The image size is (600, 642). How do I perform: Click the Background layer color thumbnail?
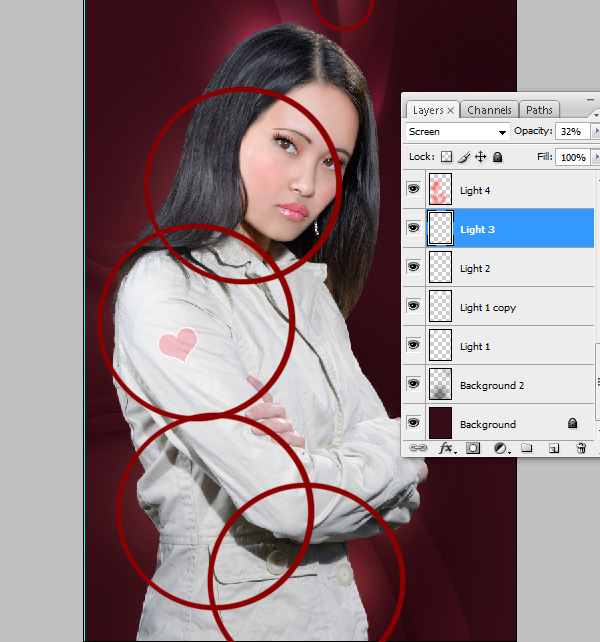click(440, 423)
